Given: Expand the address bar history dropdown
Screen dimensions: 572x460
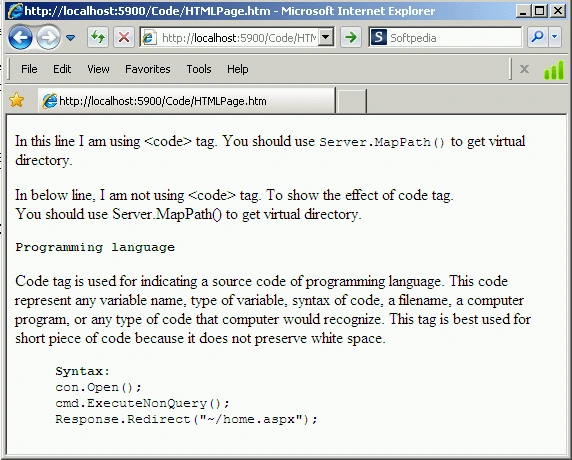Looking at the screenshot, I should point(325,37).
